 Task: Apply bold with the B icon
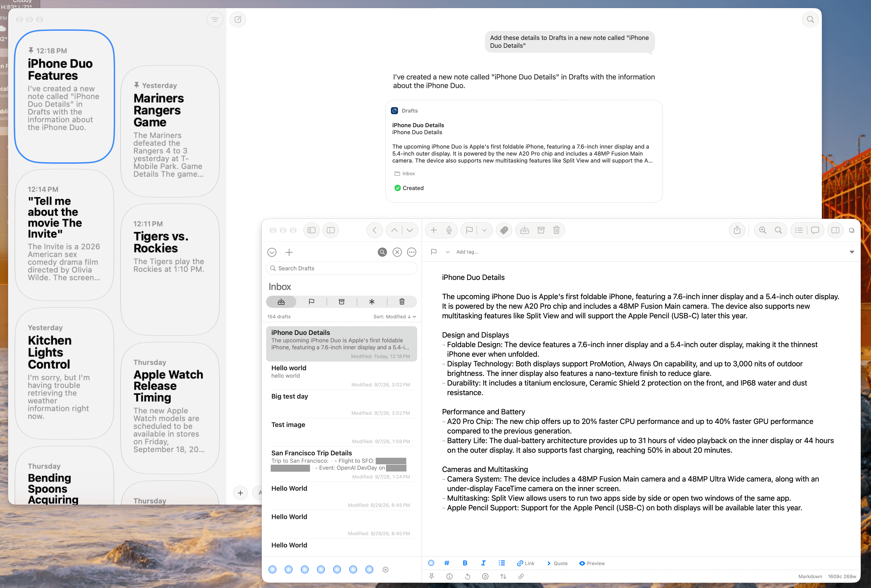click(465, 563)
